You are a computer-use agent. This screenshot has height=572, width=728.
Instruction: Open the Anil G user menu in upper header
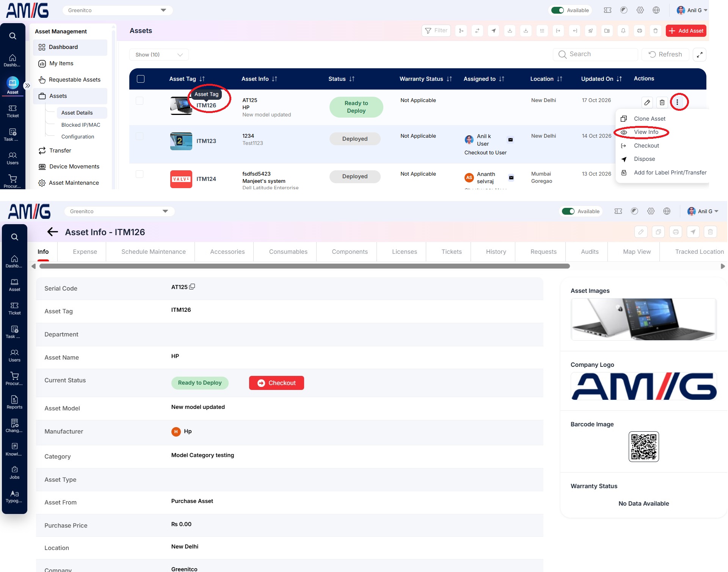(692, 10)
